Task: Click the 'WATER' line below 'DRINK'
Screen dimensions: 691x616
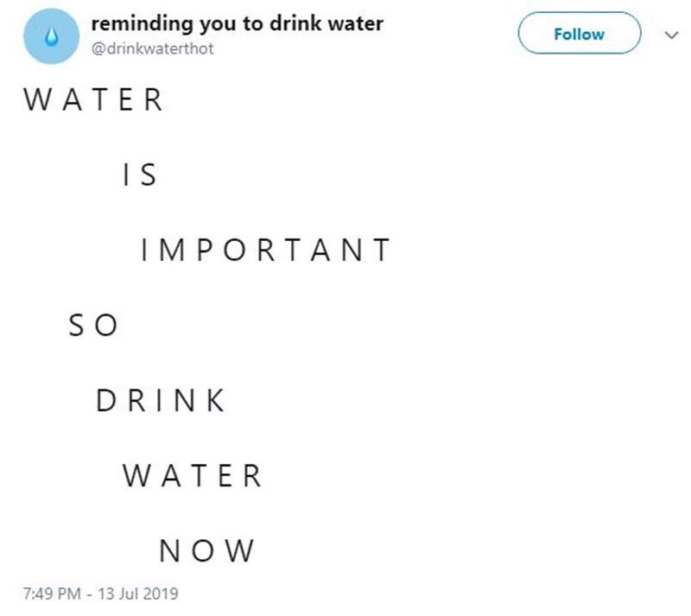Action: [x=192, y=475]
